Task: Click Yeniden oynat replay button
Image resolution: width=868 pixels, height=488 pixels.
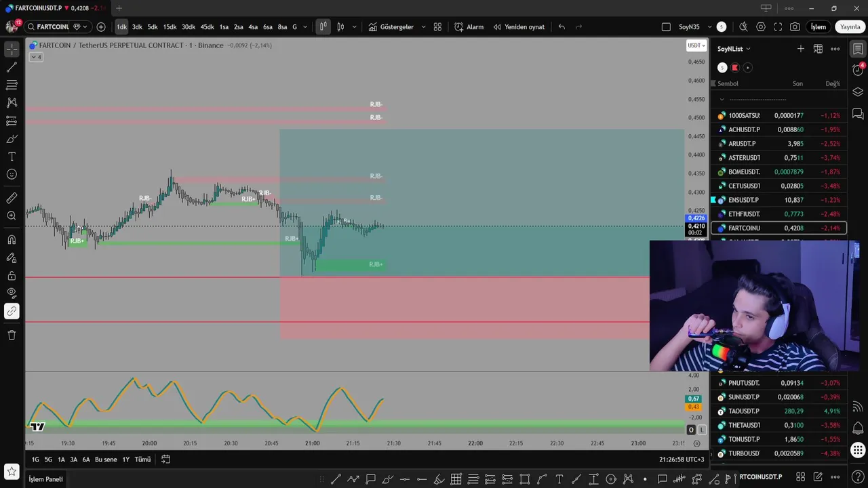Action: click(519, 27)
